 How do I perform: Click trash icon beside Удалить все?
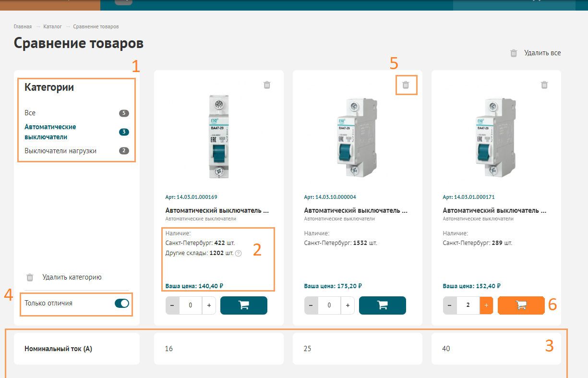pyautogui.click(x=514, y=53)
